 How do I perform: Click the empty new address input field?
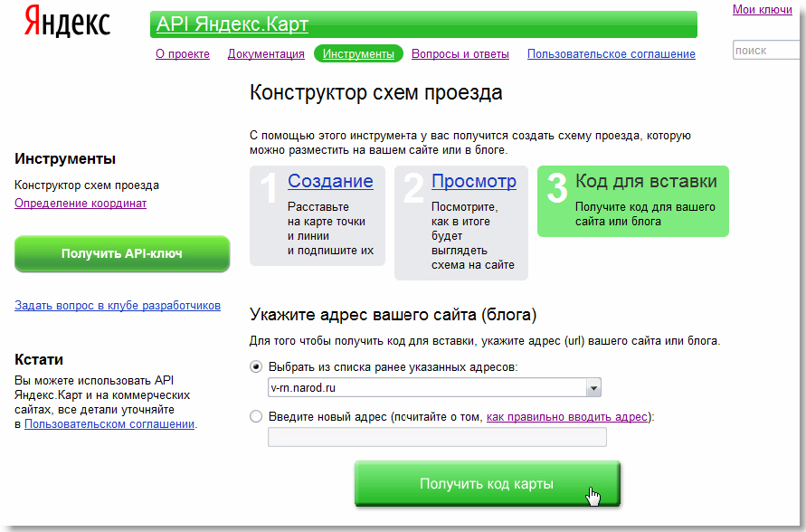pyautogui.click(x=437, y=437)
